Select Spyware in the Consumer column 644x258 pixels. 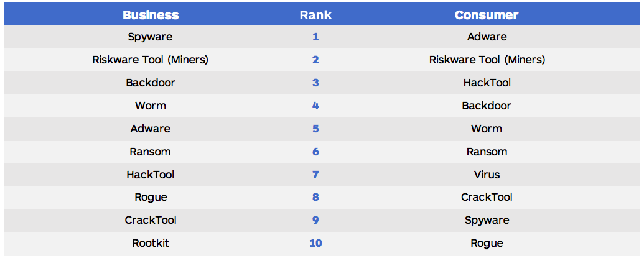click(487, 220)
